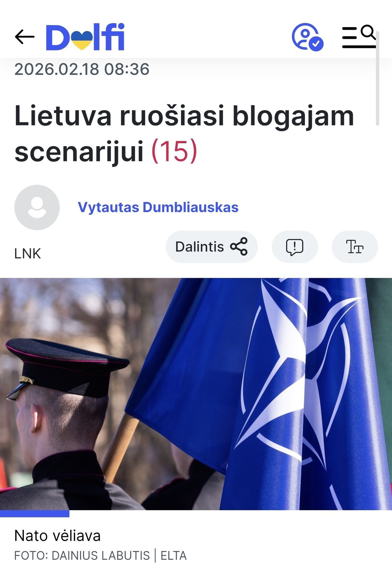Screen dimensions: 392x569
Task: Tap the Ukrainian heart in Delfi logo
Action: click(82, 40)
